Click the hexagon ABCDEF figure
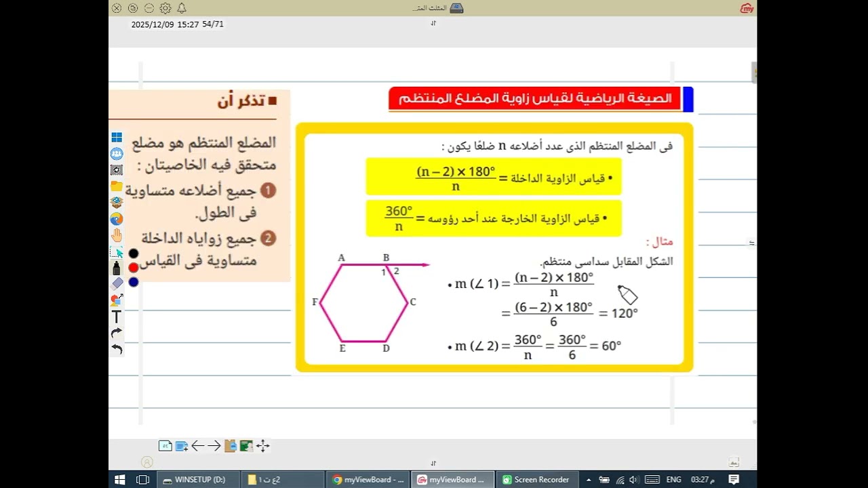The height and width of the screenshot is (488, 868). click(x=364, y=303)
